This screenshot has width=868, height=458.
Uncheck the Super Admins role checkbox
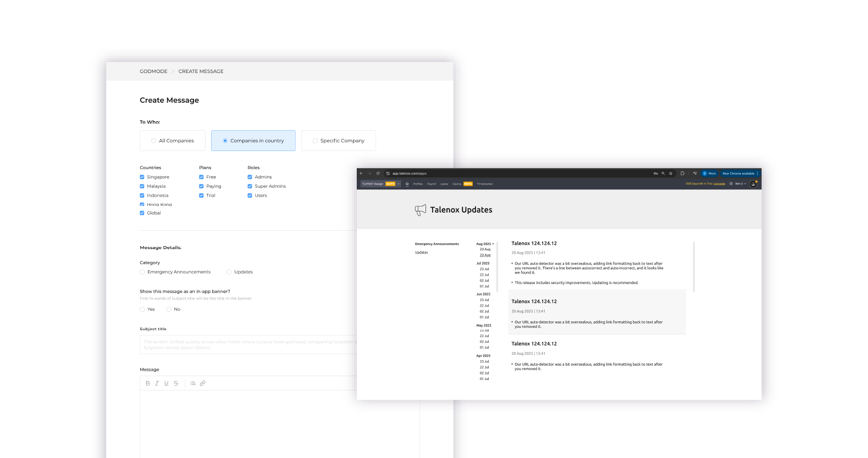[x=250, y=186]
